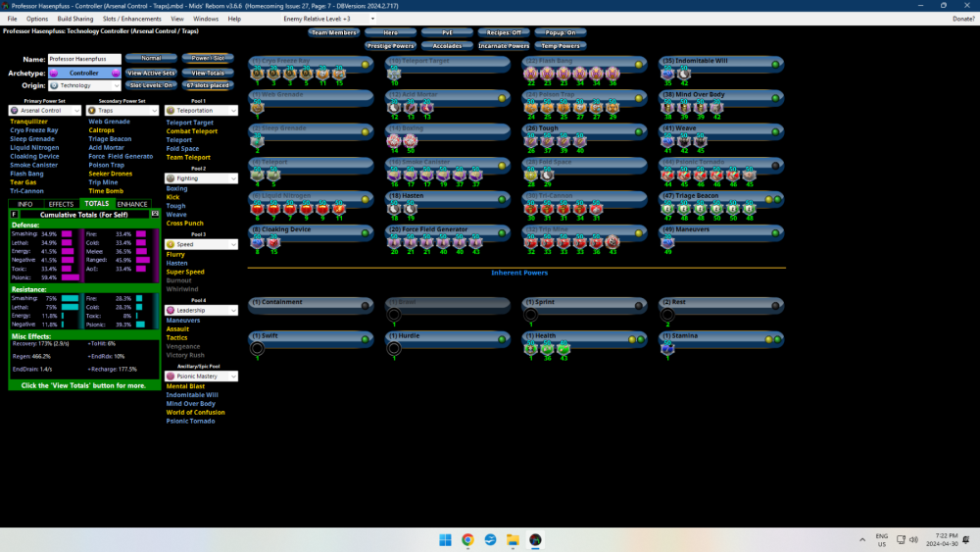Click the Name field with Professor Hasenpfuss
This screenshot has height=552, width=980.
tap(84, 59)
